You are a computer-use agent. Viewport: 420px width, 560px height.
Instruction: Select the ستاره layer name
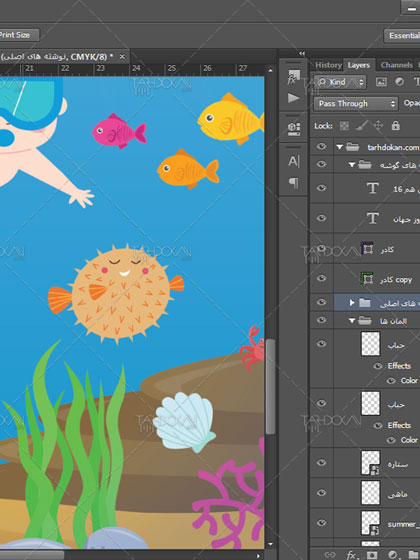tap(398, 464)
